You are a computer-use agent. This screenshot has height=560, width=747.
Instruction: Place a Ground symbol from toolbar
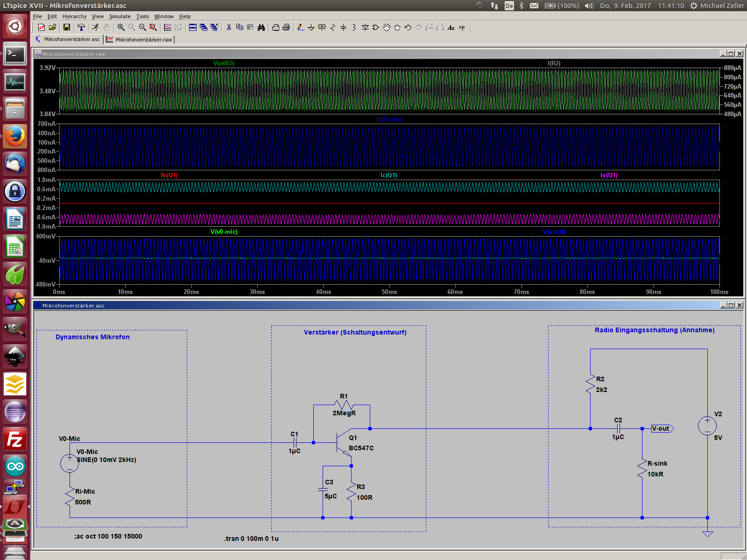(311, 28)
